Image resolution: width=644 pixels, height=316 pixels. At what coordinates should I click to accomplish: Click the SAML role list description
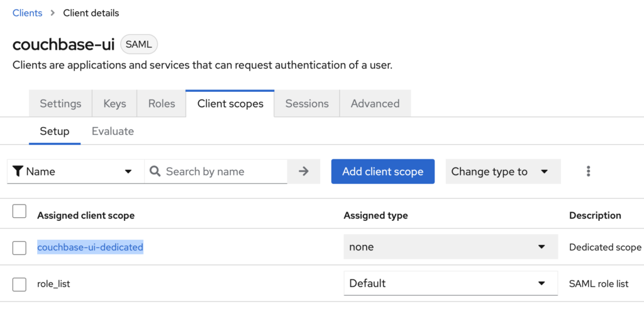point(599,283)
